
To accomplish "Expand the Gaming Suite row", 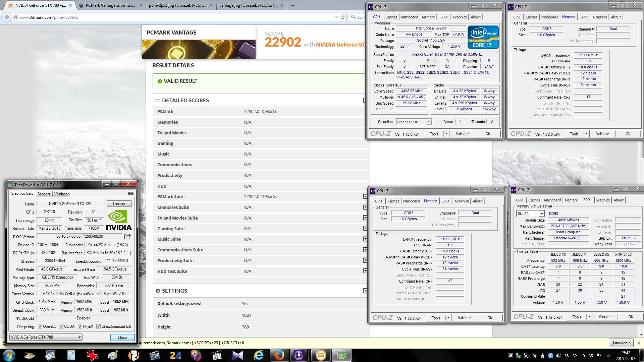I will [x=365, y=229].
